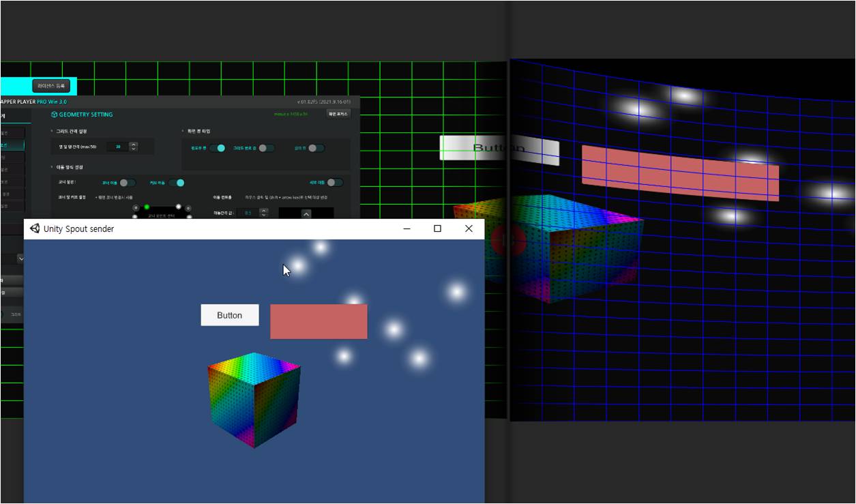Screen dimensions: 856x504
Task: Click the 라이선스 등록 button
Action: coord(51,86)
